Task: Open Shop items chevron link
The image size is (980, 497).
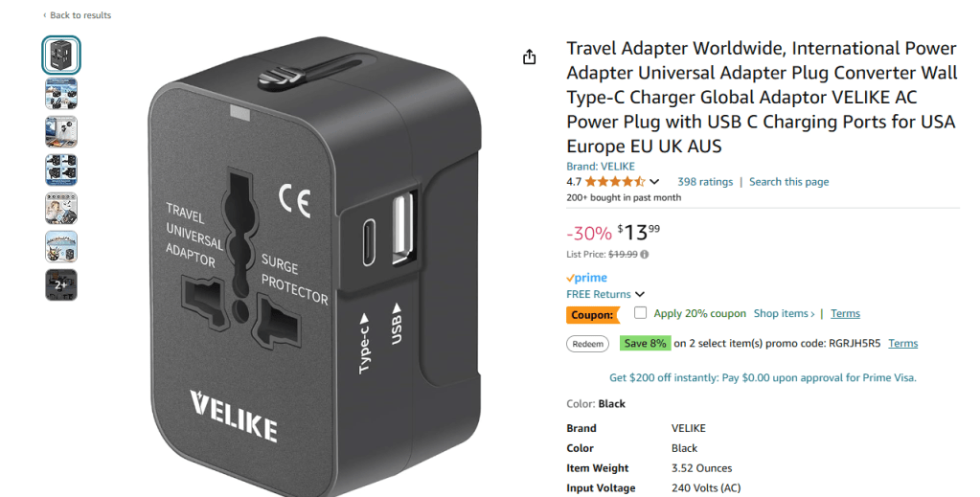Action: (784, 313)
